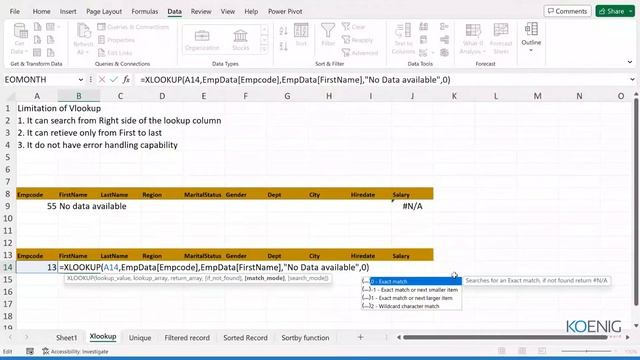Click the fx Insert Function icon

tap(126, 80)
